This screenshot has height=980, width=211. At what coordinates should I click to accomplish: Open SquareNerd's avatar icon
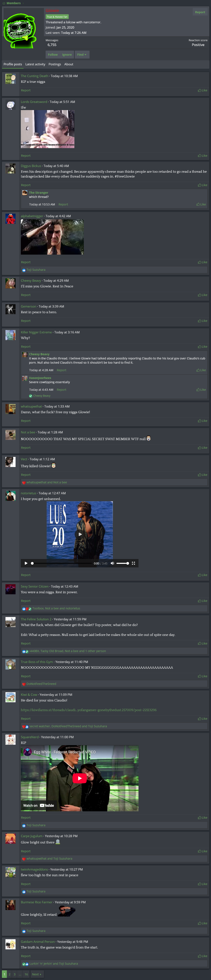point(10,739)
